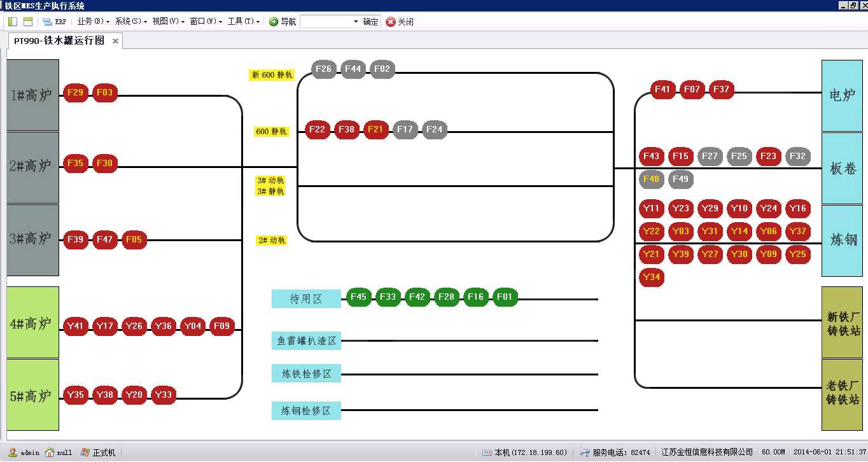Toggle the left panel layout icon
The height and width of the screenshot is (462, 868).
[x=13, y=22]
